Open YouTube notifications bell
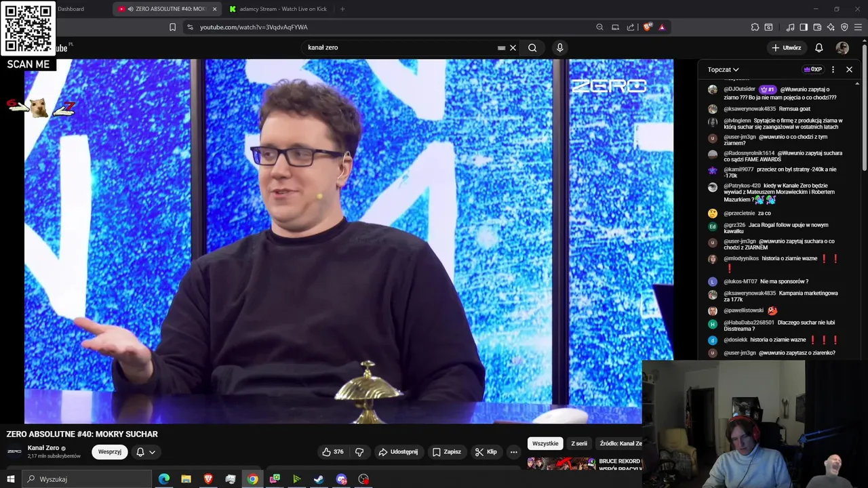Screen dimensions: 868x488 (818, 47)
